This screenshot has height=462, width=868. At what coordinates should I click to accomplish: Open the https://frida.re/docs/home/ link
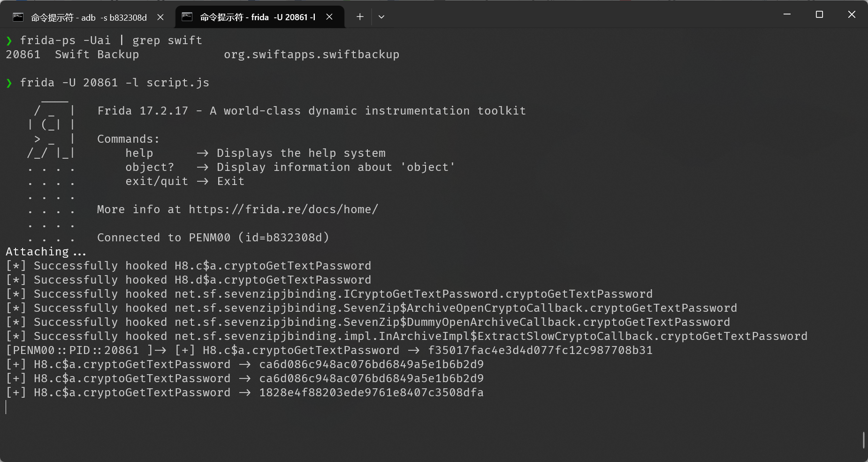point(283,209)
